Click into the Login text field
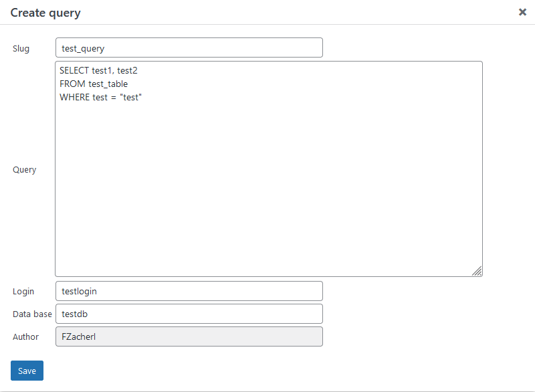Image resolution: width=535 pixels, height=392 pixels. [189, 291]
